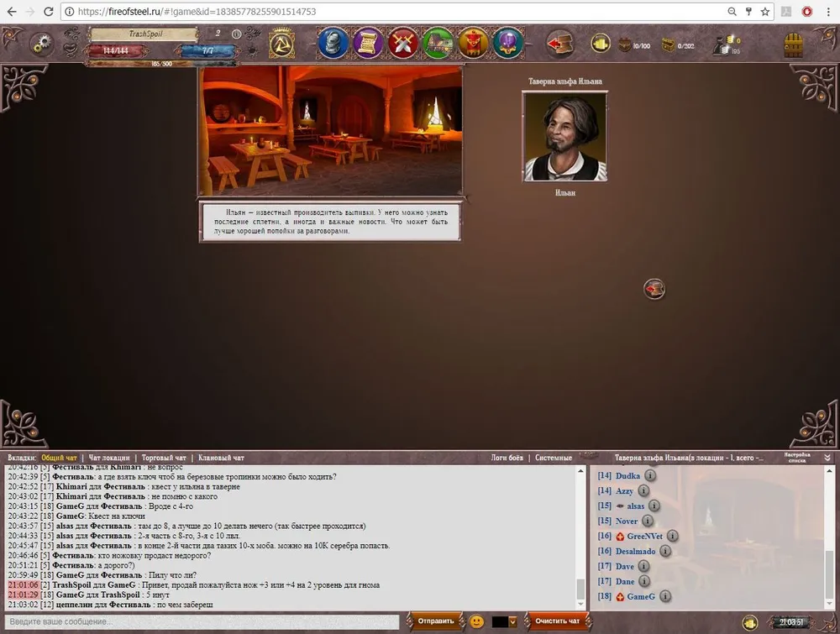Image resolution: width=840 pixels, height=634 pixels.
Task: View info for player Dave
Action: pyautogui.click(x=643, y=566)
